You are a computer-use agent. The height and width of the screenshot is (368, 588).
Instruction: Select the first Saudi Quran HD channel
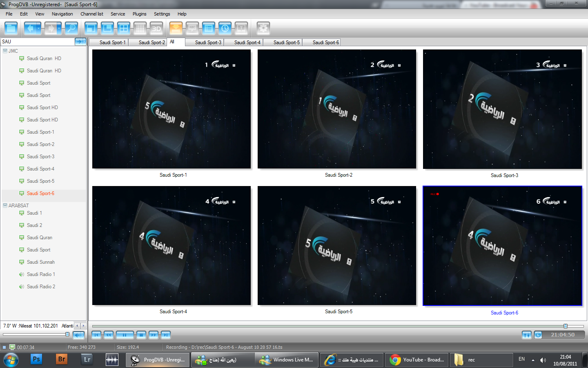pos(44,58)
